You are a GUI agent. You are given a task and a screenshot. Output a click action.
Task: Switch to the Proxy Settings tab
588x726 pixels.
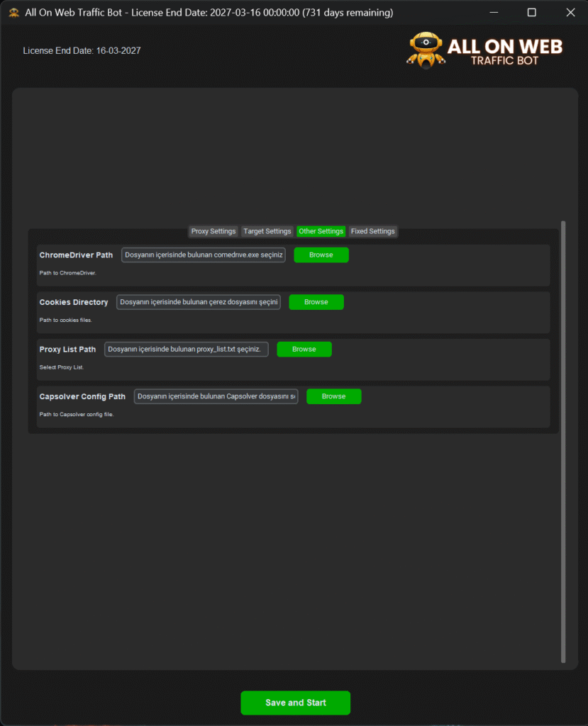coord(213,231)
